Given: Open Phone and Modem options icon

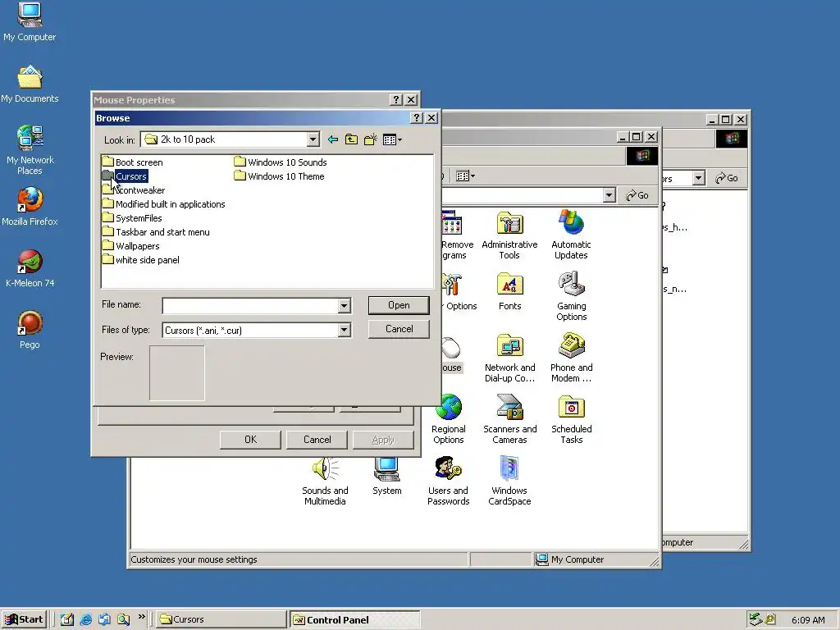Looking at the screenshot, I should (571, 358).
